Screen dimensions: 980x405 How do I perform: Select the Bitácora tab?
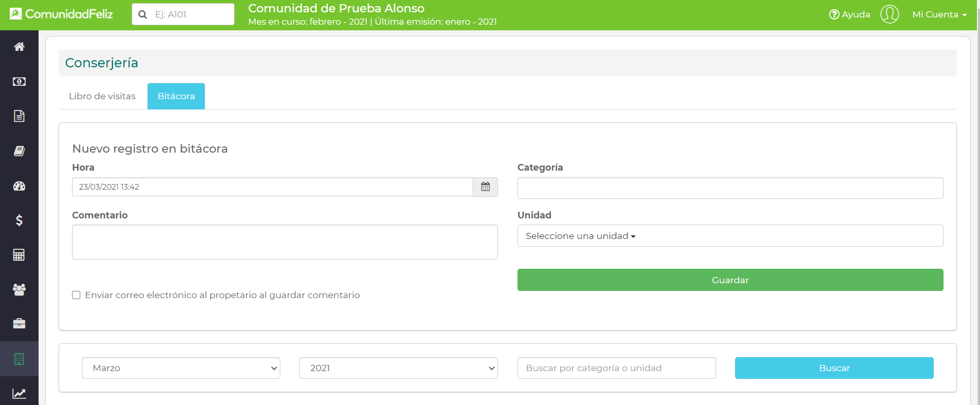(176, 96)
